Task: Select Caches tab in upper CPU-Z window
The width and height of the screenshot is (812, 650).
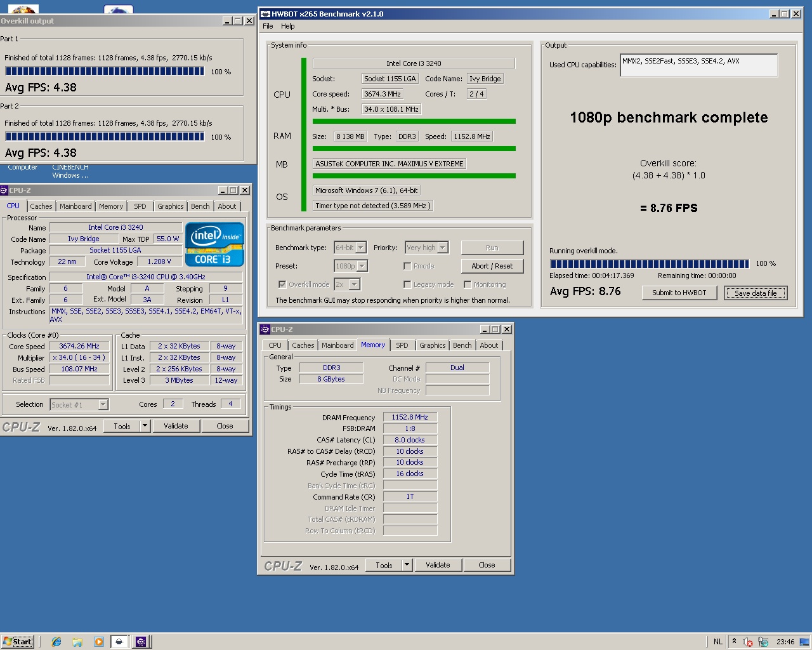Action: (41, 206)
